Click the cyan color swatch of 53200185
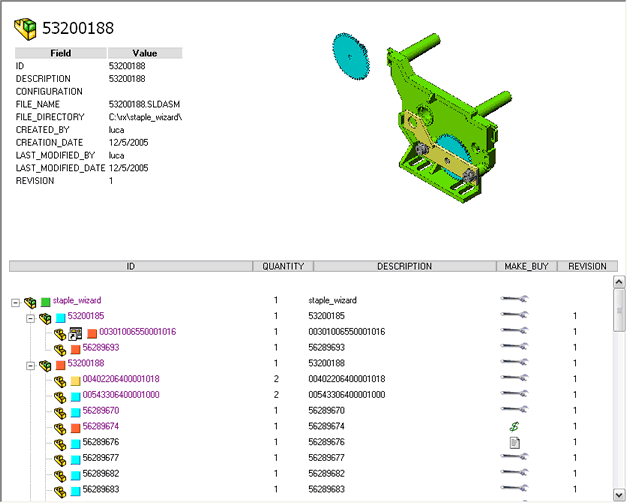Viewport: 627px width, 503px height. coord(60,318)
